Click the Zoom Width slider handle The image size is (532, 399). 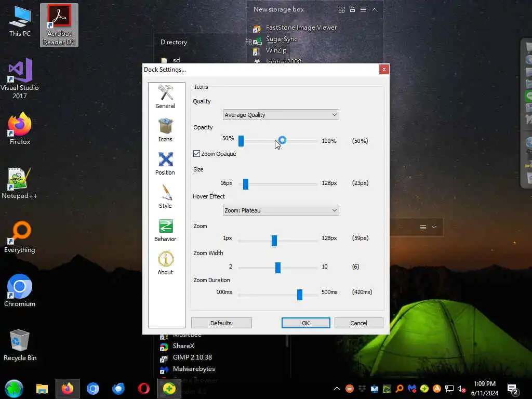pyautogui.click(x=278, y=268)
